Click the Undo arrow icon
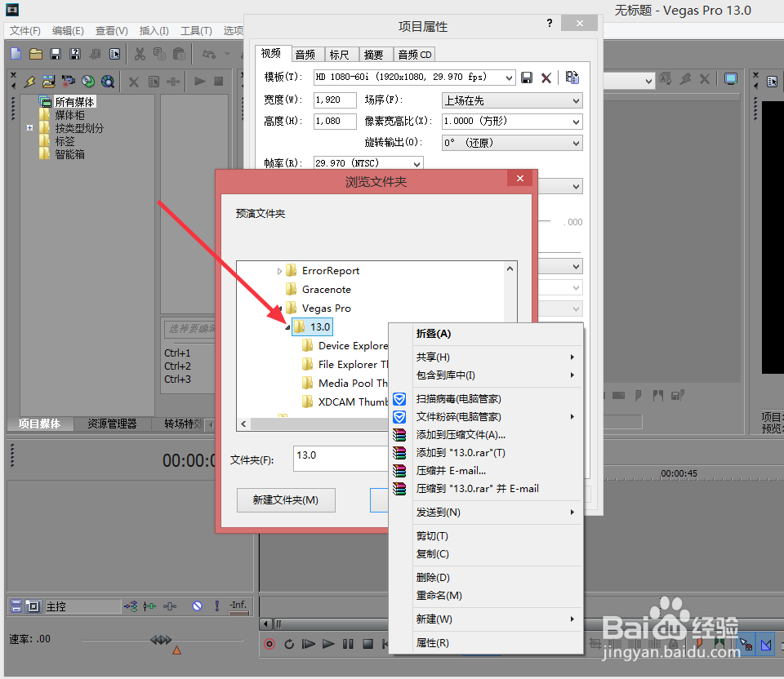Image resolution: width=784 pixels, height=679 pixels. (x=208, y=54)
